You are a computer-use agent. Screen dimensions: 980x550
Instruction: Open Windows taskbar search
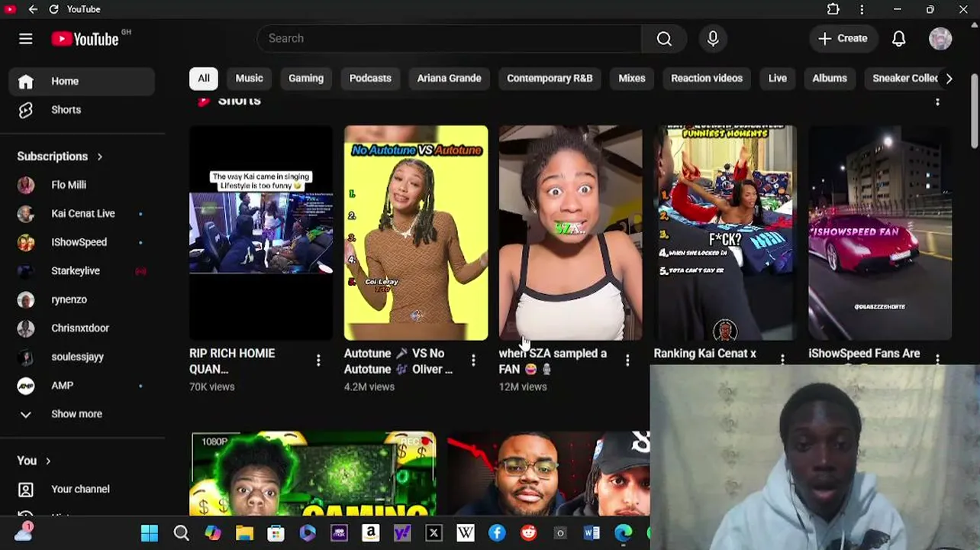pos(181,533)
